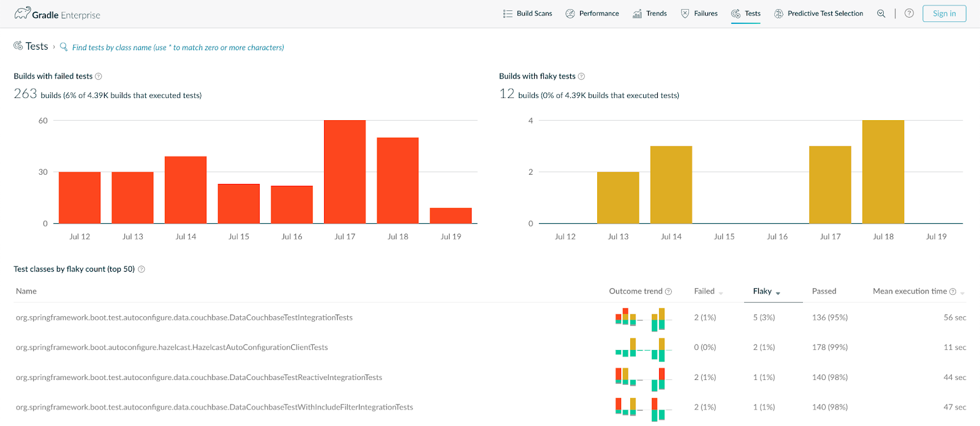The width and height of the screenshot is (980, 426).
Task: Open the Build Scans tab
Action: [527, 13]
